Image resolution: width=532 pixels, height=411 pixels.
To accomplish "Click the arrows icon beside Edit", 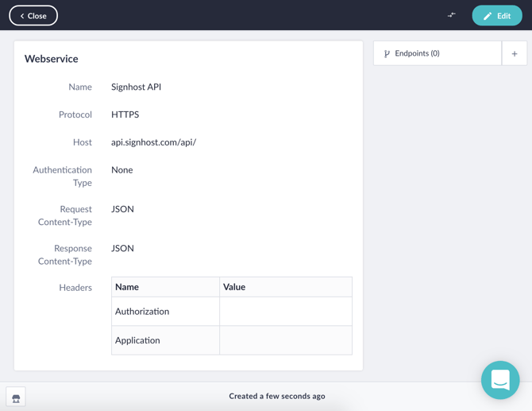I will pyautogui.click(x=451, y=15).
